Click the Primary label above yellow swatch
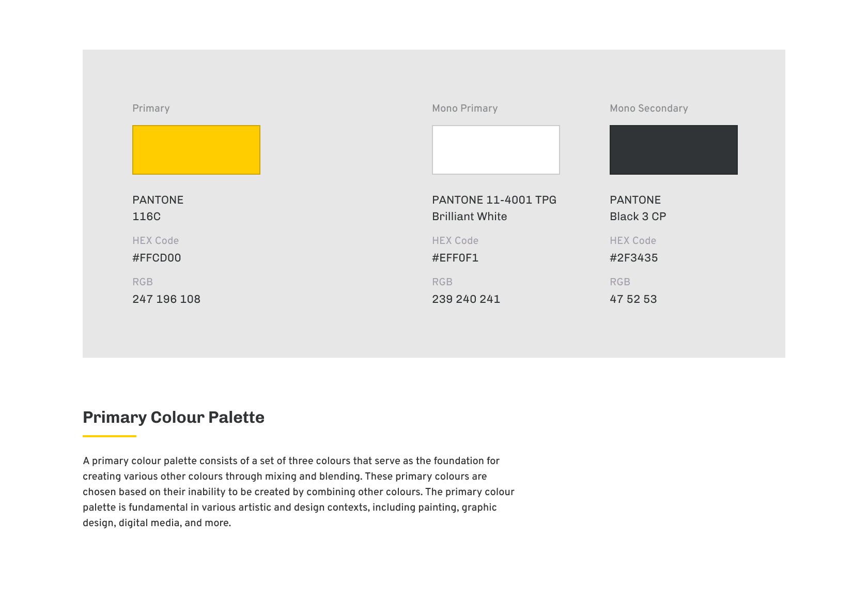The height and width of the screenshot is (614, 868). (151, 109)
